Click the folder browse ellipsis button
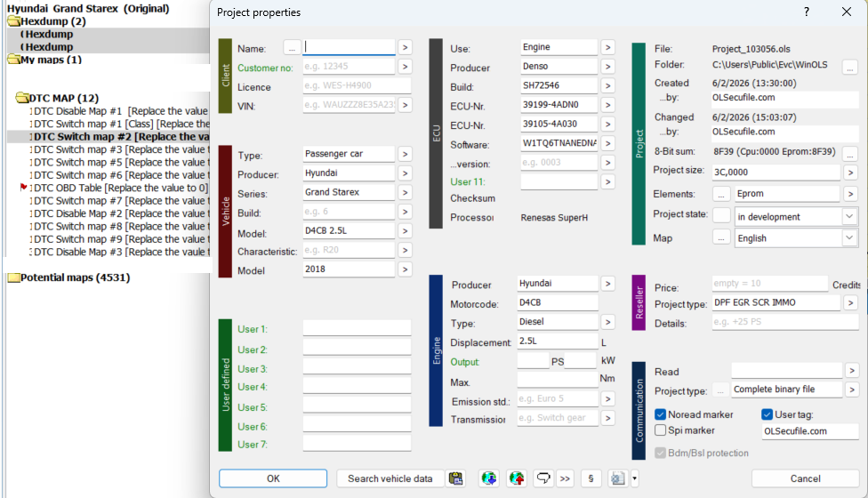868x498 pixels. (x=849, y=68)
